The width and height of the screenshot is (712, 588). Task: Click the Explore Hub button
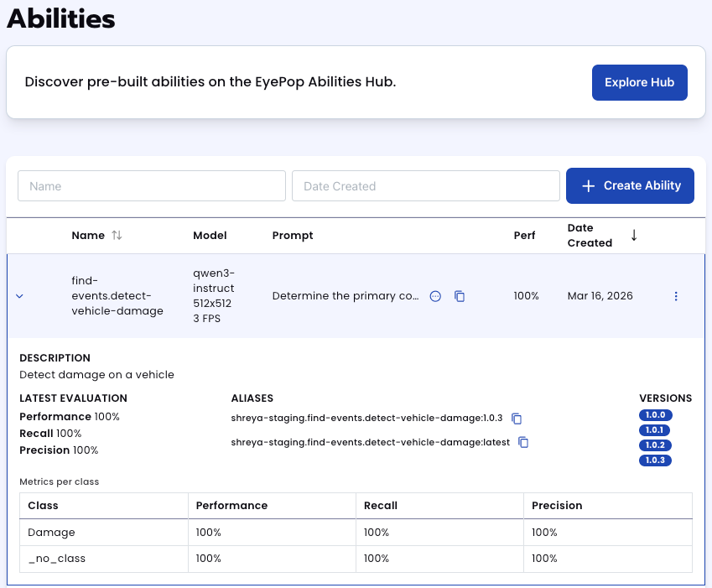point(639,82)
